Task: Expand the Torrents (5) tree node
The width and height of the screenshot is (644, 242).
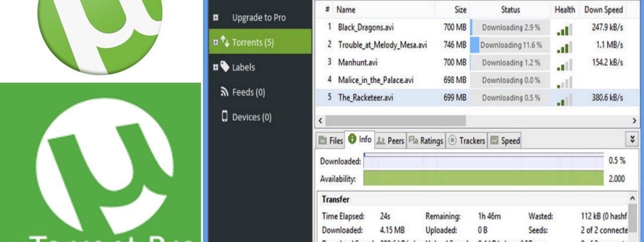Action: tap(216, 42)
